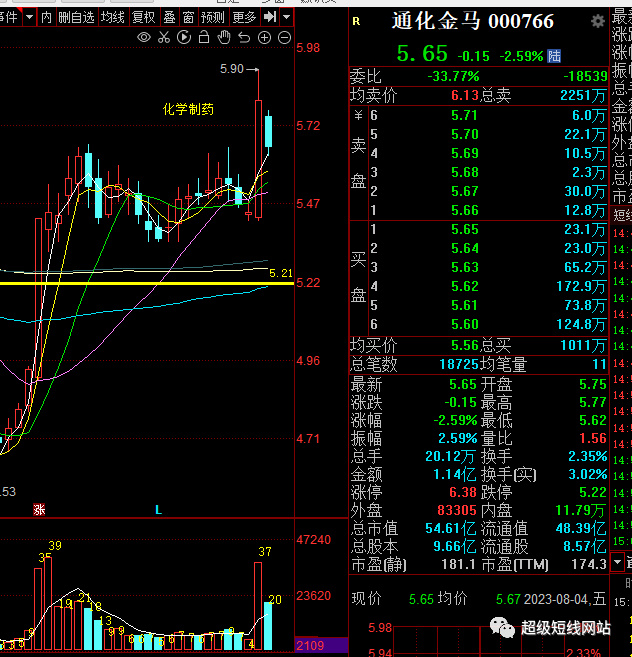This screenshot has height=657, width=632.
Task: Click the circular play replay icon
Action: pyautogui.click(x=184, y=38)
